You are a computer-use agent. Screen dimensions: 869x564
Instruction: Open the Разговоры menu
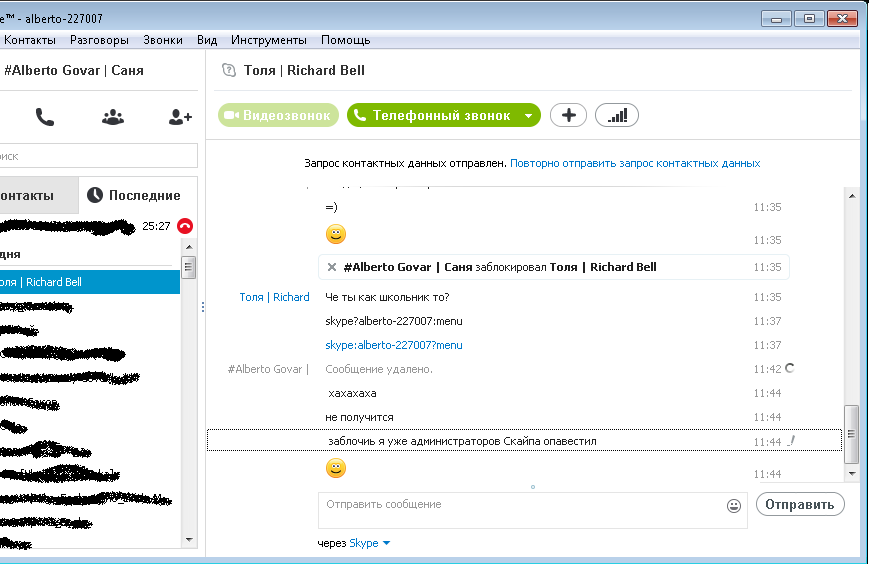pyautogui.click(x=99, y=40)
